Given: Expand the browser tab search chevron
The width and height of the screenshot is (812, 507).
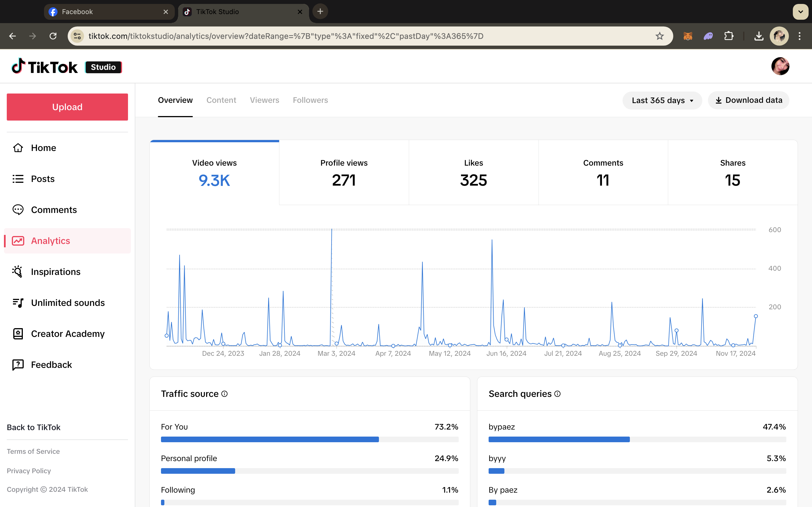Looking at the screenshot, I should (x=800, y=12).
